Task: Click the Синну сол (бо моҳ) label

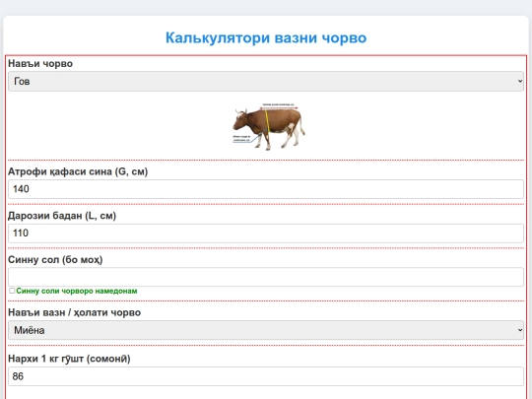Action: point(55,260)
